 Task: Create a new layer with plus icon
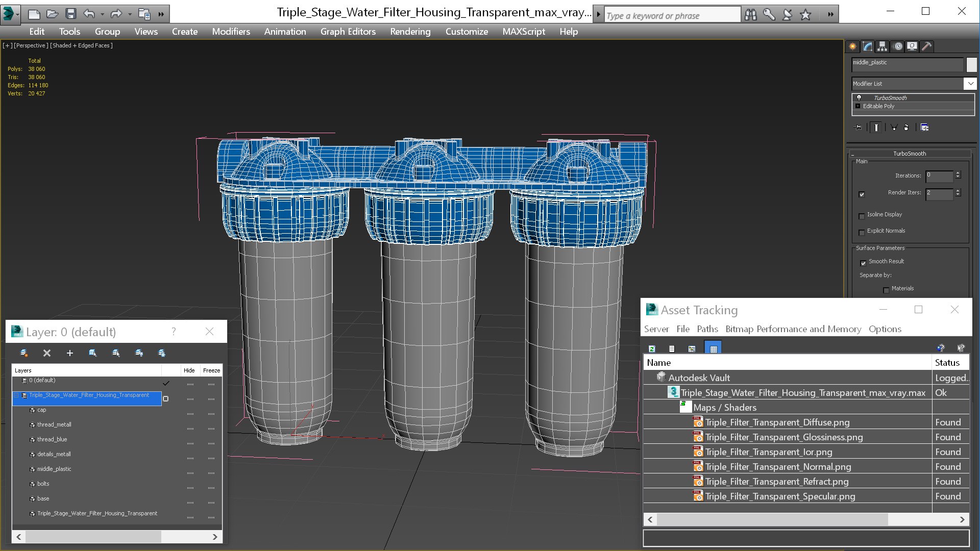point(70,353)
